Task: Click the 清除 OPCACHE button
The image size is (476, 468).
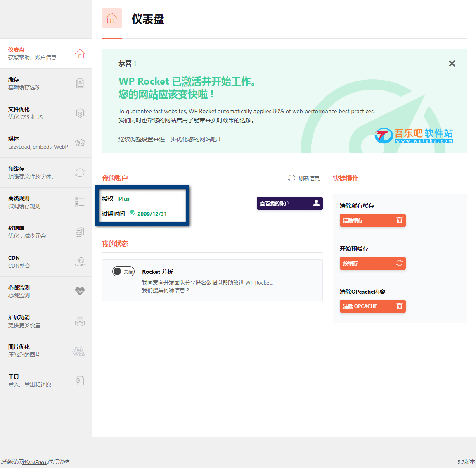Action: click(x=372, y=306)
